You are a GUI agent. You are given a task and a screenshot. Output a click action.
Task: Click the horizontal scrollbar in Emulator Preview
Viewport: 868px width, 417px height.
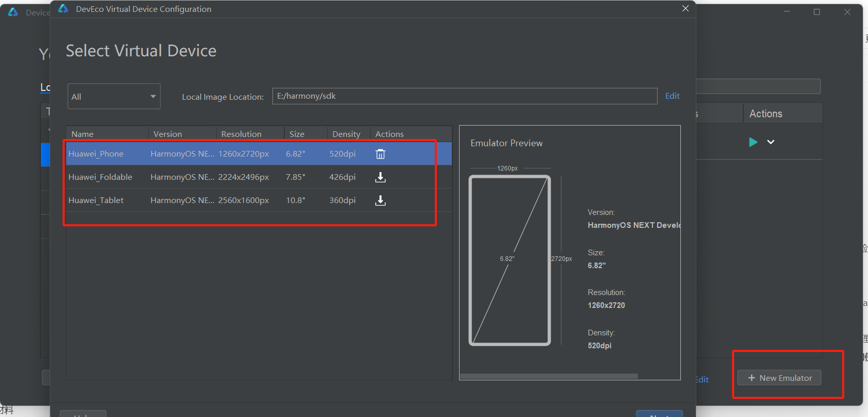coord(549,376)
